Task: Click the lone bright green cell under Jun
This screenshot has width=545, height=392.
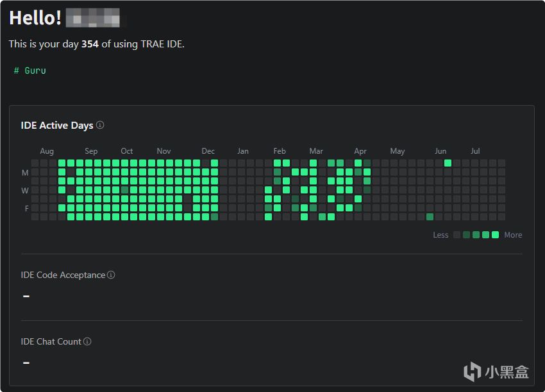Action: click(x=448, y=163)
